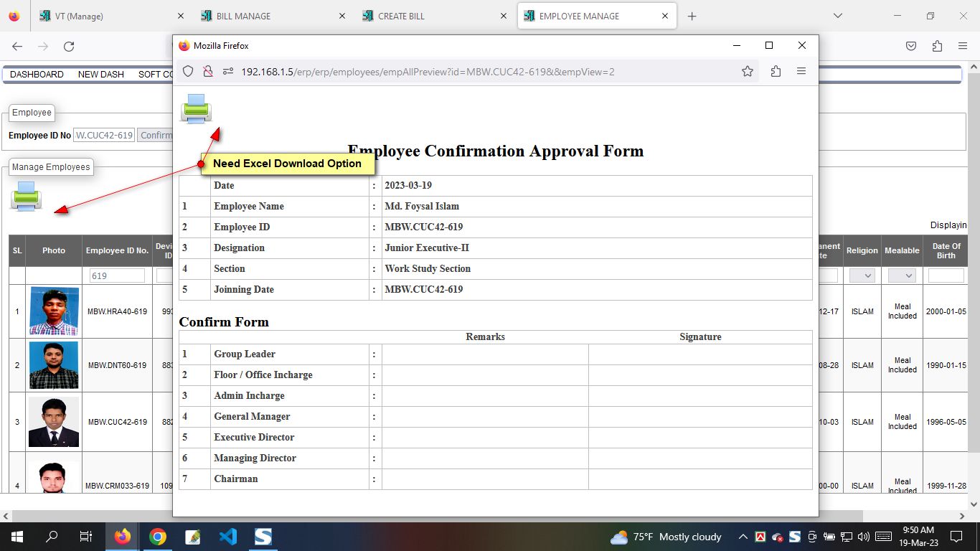The image size is (980, 551).
Task: Close the EMPLOYEE MANAGE tab
Action: click(665, 16)
